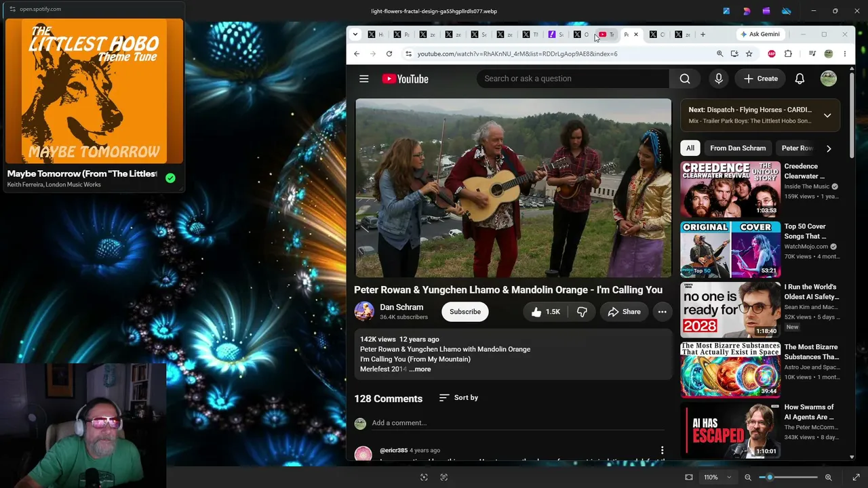Reload the YouTube page
This screenshot has width=868, height=488.
click(x=389, y=54)
